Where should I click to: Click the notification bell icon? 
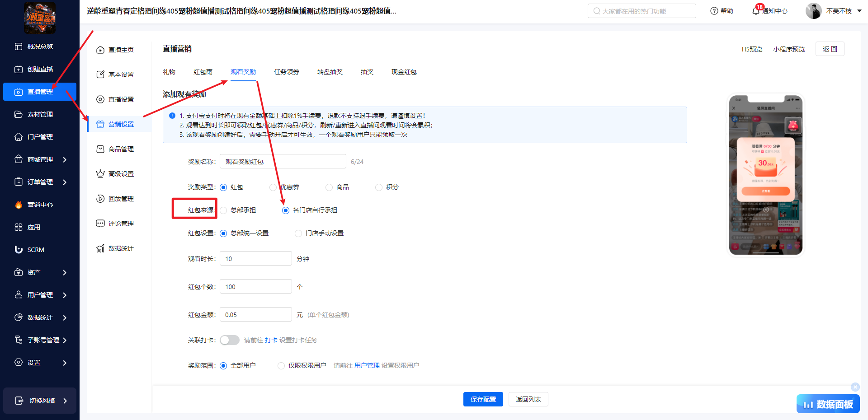pyautogui.click(x=755, y=11)
